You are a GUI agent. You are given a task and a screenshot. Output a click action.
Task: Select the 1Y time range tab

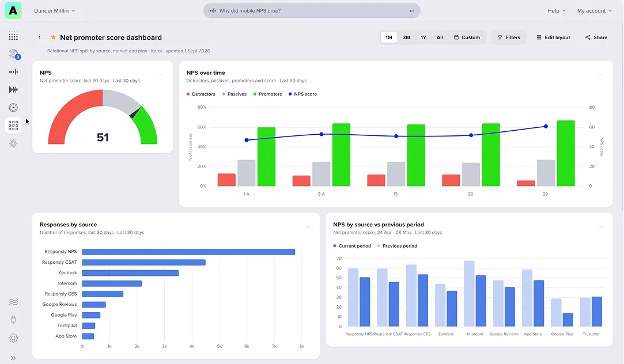(x=423, y=37)
